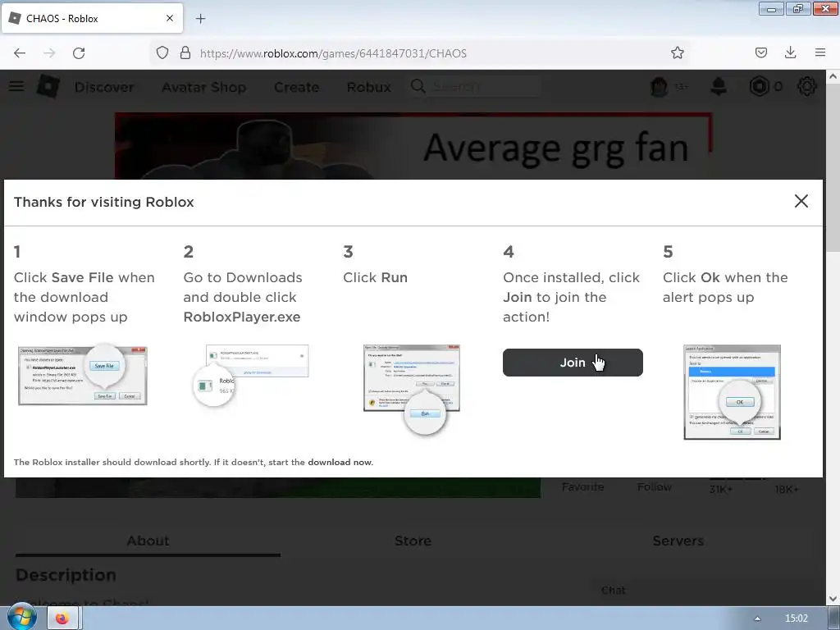Click the padlock site info icon

tap(185, 52)
